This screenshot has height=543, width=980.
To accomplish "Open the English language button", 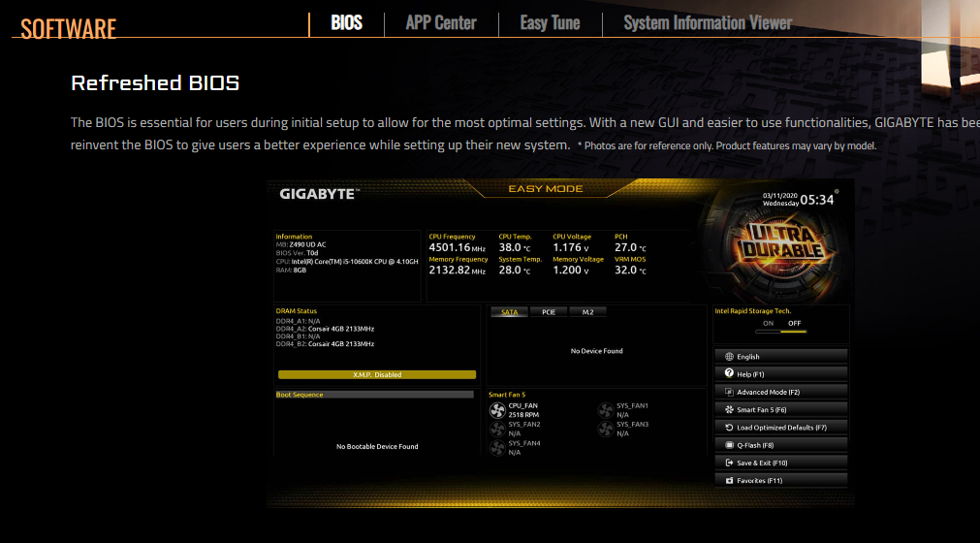I will pos(780,357).
